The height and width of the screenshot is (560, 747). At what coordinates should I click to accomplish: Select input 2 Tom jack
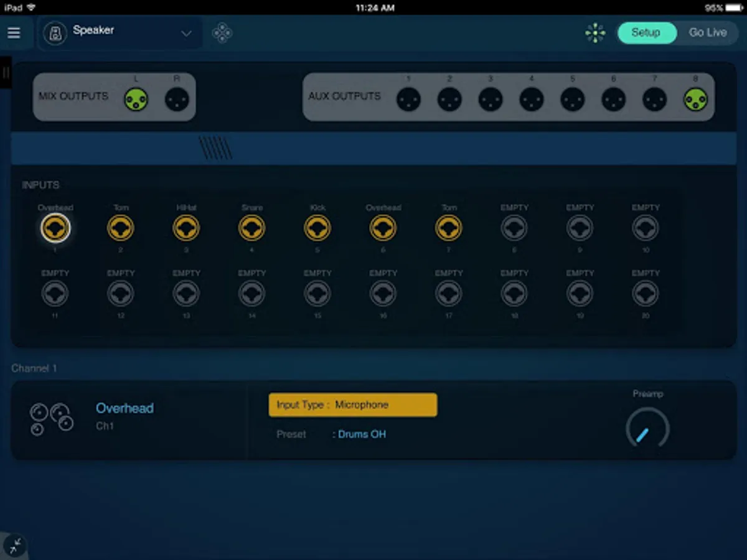point(121,228)
